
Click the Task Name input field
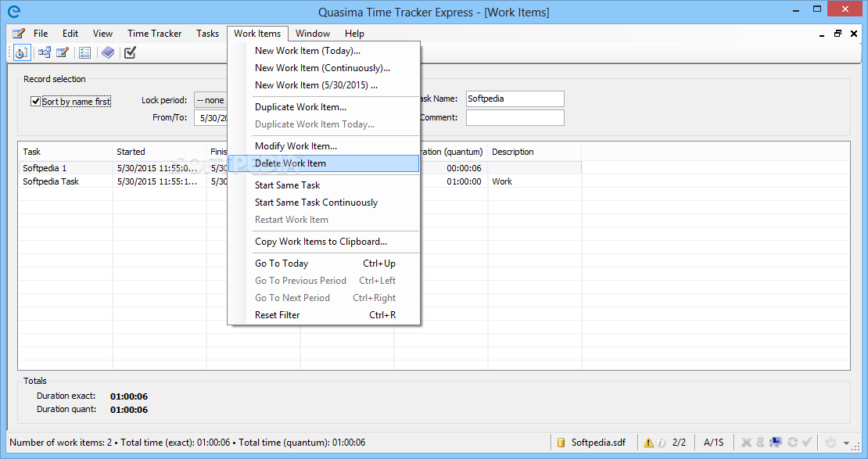[x=515, y=99]
